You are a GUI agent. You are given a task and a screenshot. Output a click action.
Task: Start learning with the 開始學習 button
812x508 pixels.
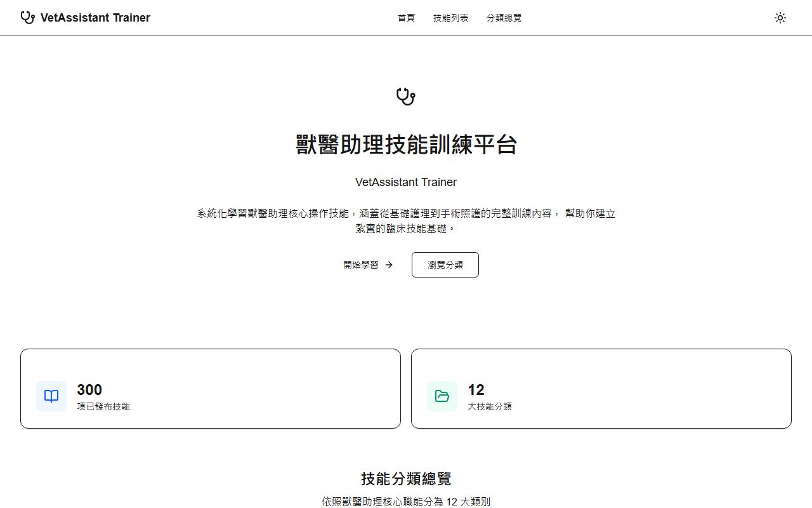[x=369, y=265]
